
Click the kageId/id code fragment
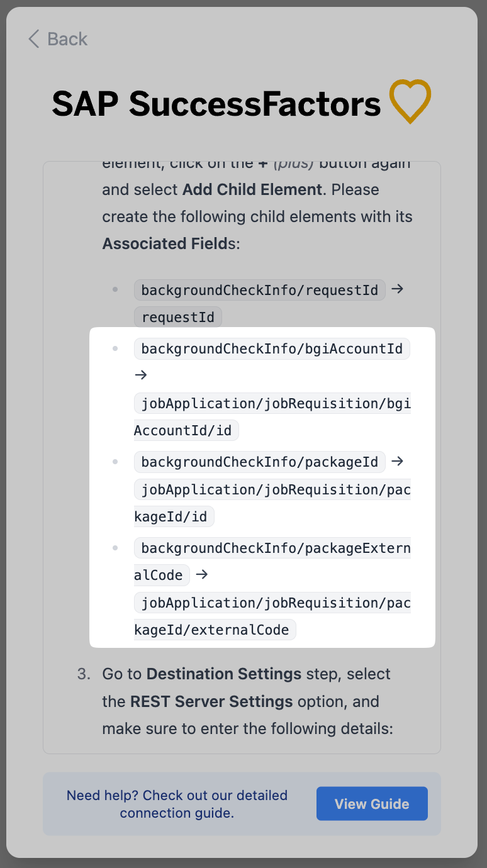coord(174,517)
